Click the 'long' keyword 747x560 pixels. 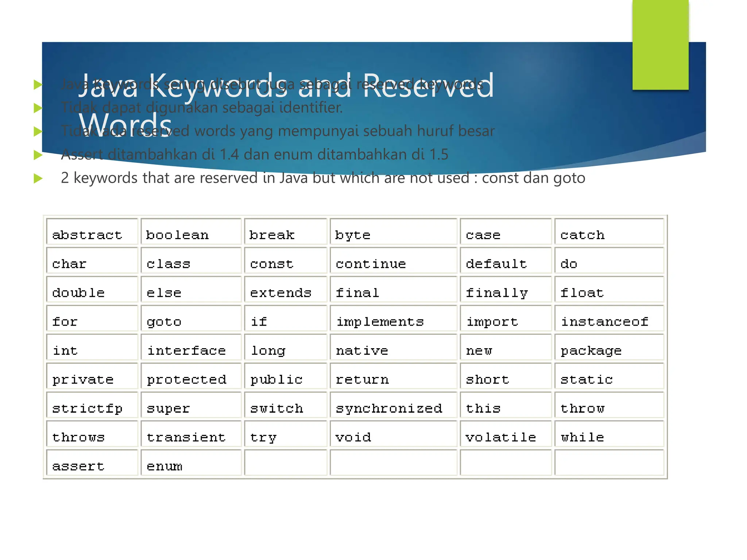(268, 351)
